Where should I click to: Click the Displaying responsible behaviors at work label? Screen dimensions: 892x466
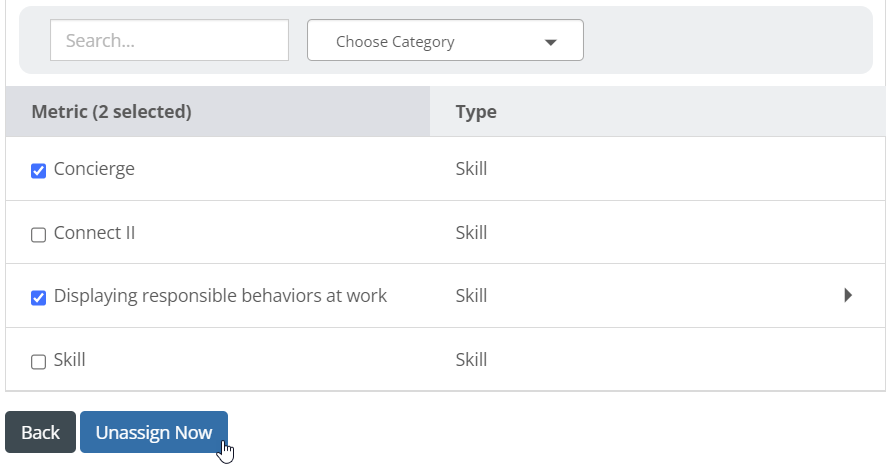tap(220, 296)
